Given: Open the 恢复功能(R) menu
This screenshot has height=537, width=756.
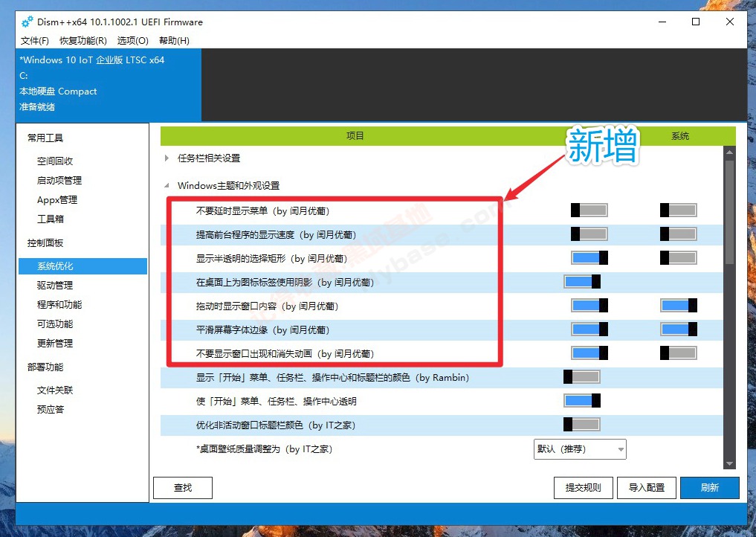Looking at the screenshot, I should pyautogui.click(x=83, y=40).
